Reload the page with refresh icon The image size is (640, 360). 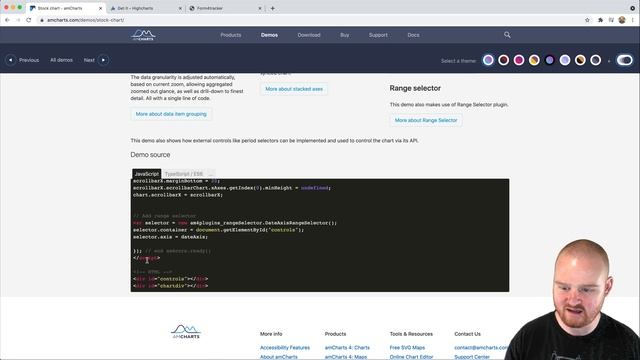point(29,20)
